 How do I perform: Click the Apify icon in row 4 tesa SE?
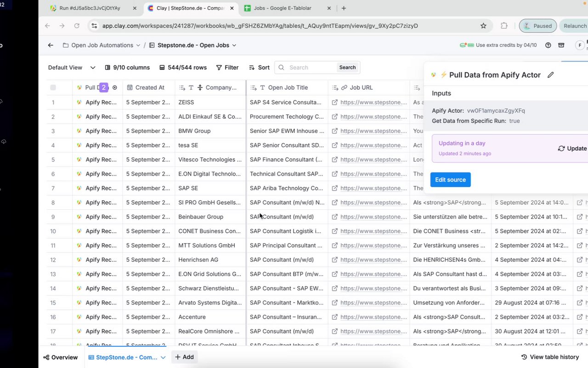[79, 145]
